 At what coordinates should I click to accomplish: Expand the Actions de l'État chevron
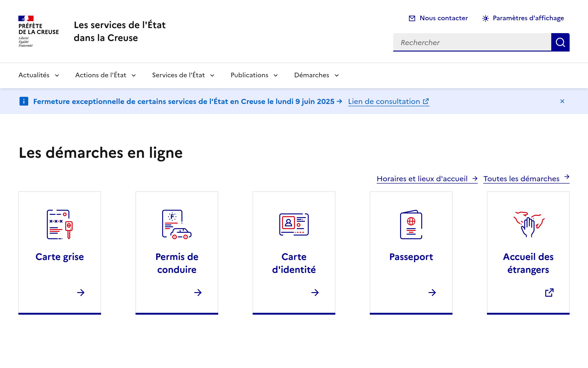point(134,75)
